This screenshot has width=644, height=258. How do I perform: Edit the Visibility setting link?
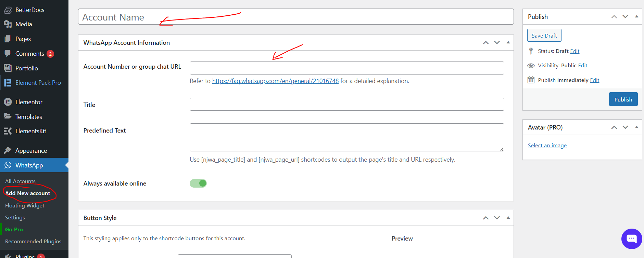coord(583,66)
